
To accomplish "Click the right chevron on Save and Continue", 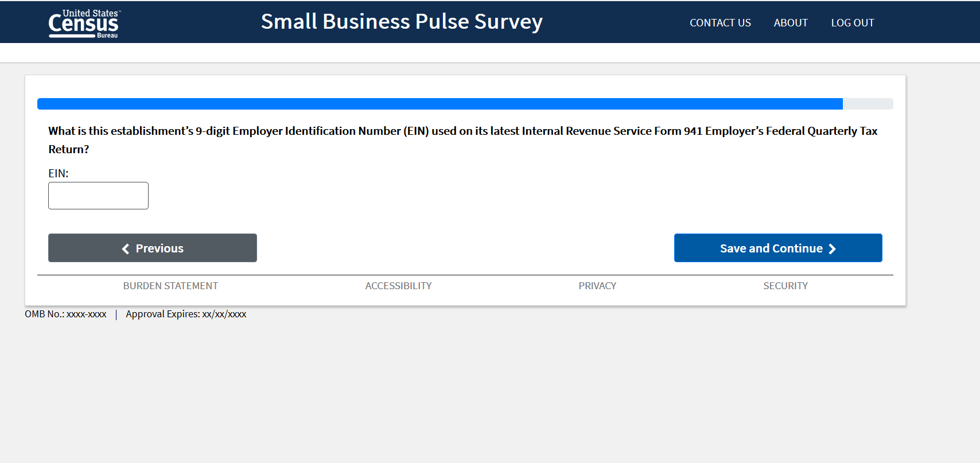I will [x=832, y=248].
